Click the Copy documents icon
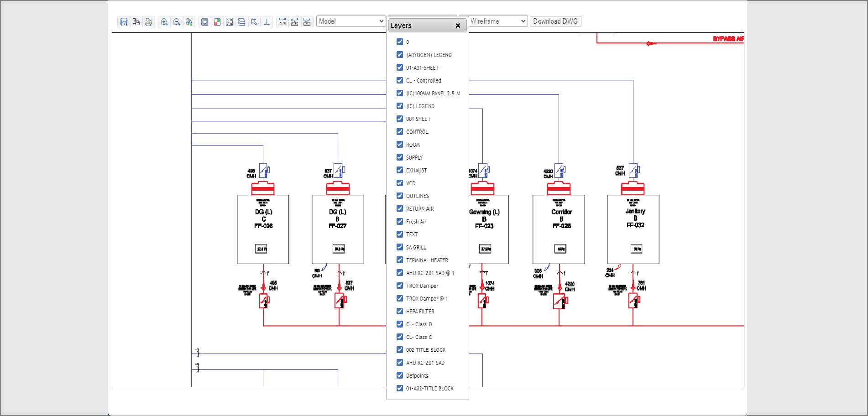Viewport: 868px width, 416px height. pos(136,22)
